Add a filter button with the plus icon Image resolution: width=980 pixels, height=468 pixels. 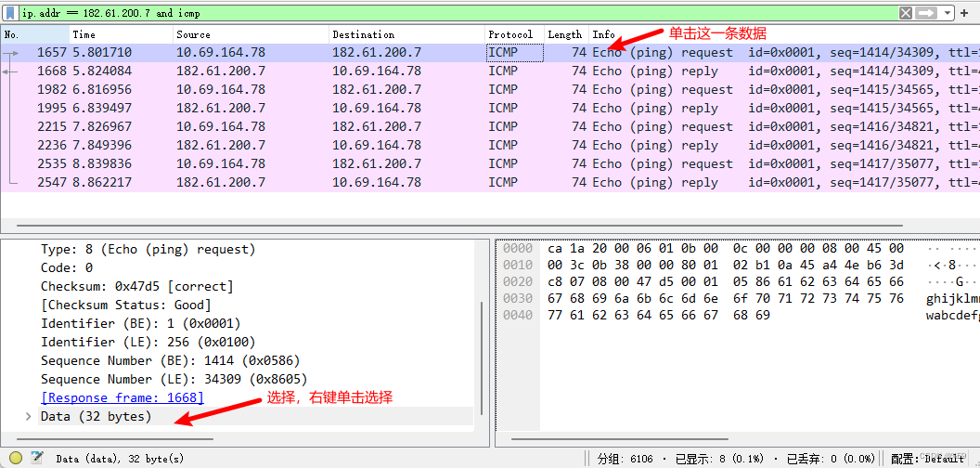pos(964,12)
